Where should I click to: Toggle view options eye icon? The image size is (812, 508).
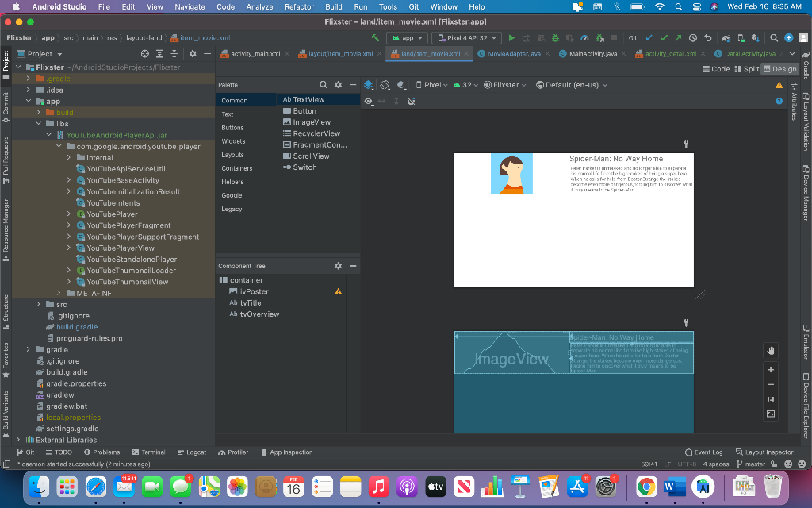click(369, 102)
